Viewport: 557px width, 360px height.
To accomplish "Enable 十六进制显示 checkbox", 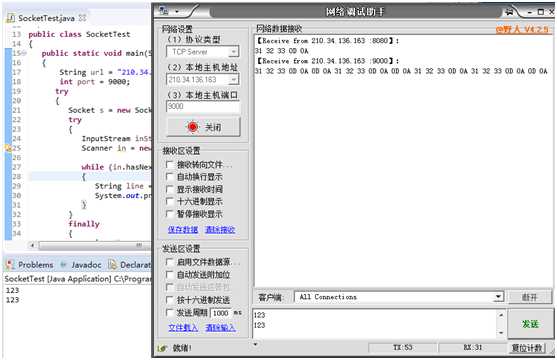I will pos(170,202).
